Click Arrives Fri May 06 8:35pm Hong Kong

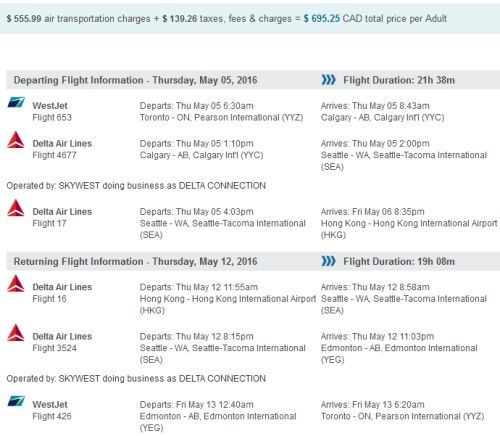(x=409, y=223)
